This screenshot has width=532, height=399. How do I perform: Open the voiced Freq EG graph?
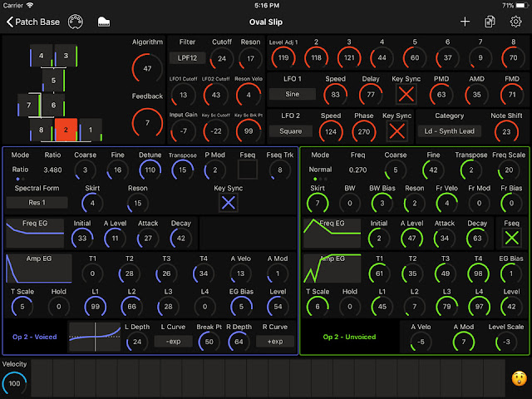[35, 233]
